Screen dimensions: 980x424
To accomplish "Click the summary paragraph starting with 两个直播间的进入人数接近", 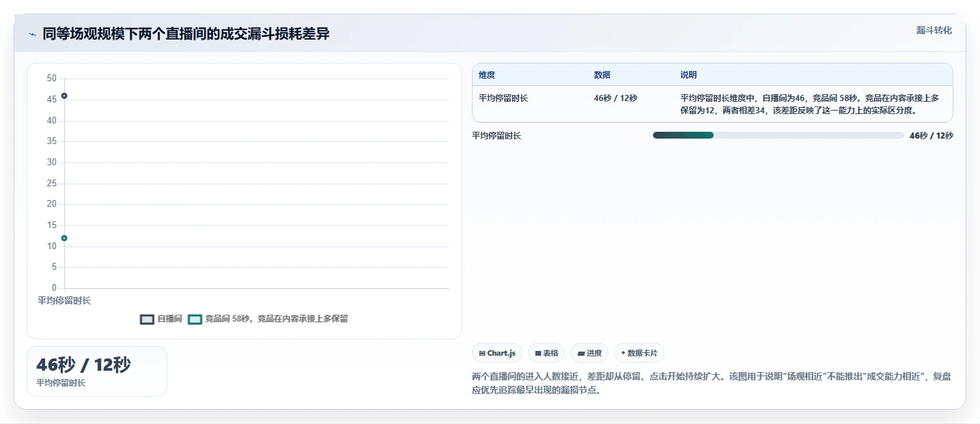I will [x=711, y=384].
